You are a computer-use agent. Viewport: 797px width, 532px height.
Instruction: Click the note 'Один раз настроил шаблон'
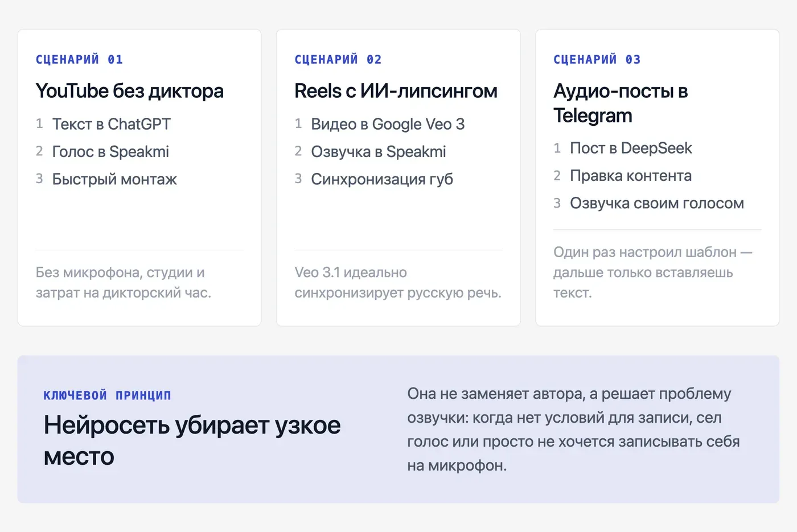[x=653, y=273]
